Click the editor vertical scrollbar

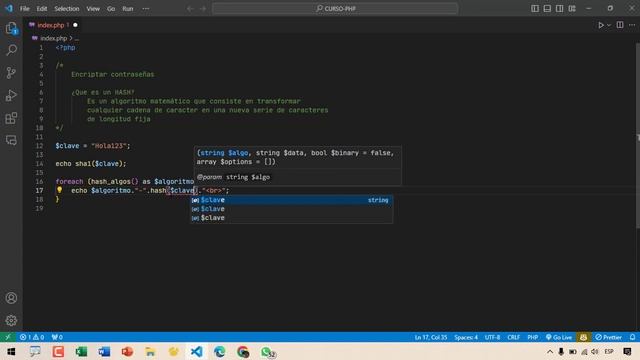(x=638, y=135)
